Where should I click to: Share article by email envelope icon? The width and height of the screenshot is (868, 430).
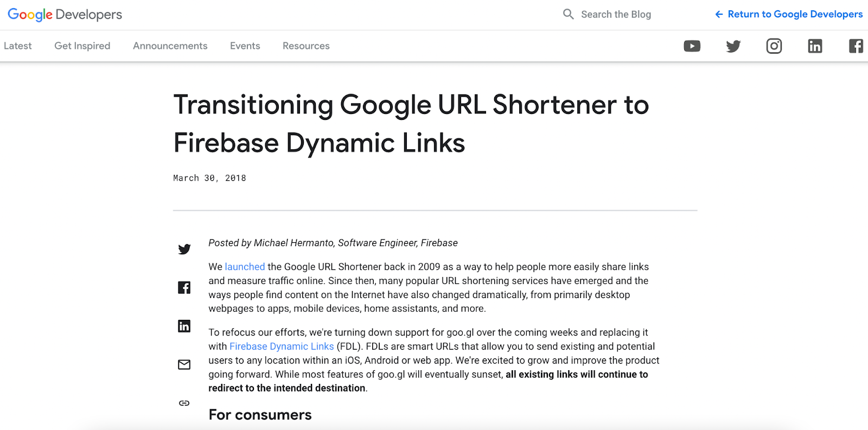(x=184, y=364)
